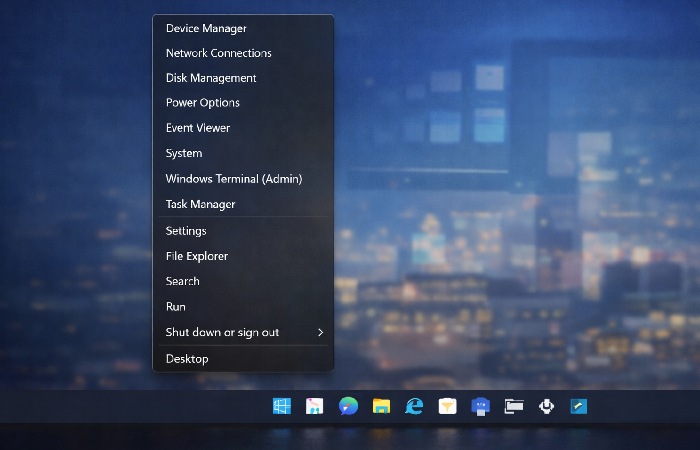Expand the Shut down or sign out chevron
700x450 pixels.
pos(321,332)
